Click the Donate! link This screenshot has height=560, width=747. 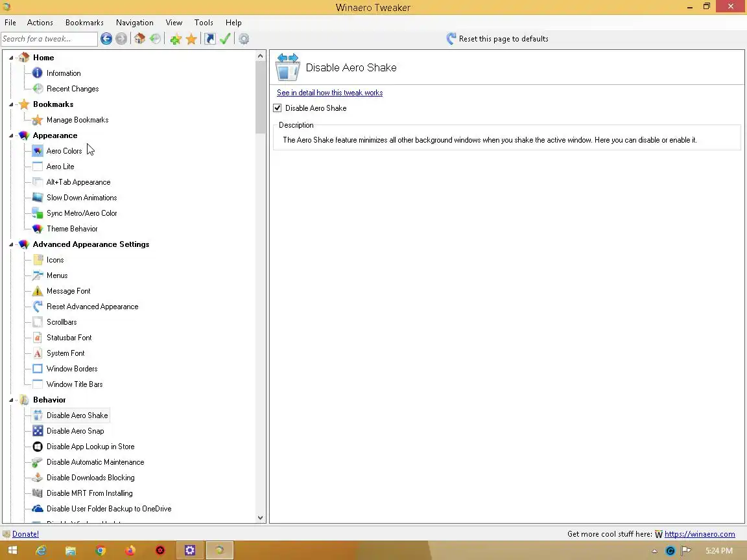coord(25,534)
